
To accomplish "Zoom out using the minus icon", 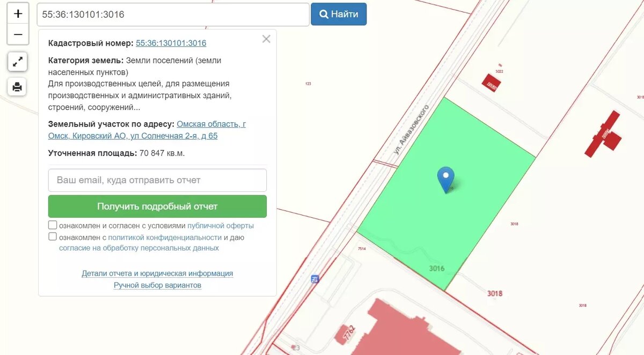I will 17,34.
